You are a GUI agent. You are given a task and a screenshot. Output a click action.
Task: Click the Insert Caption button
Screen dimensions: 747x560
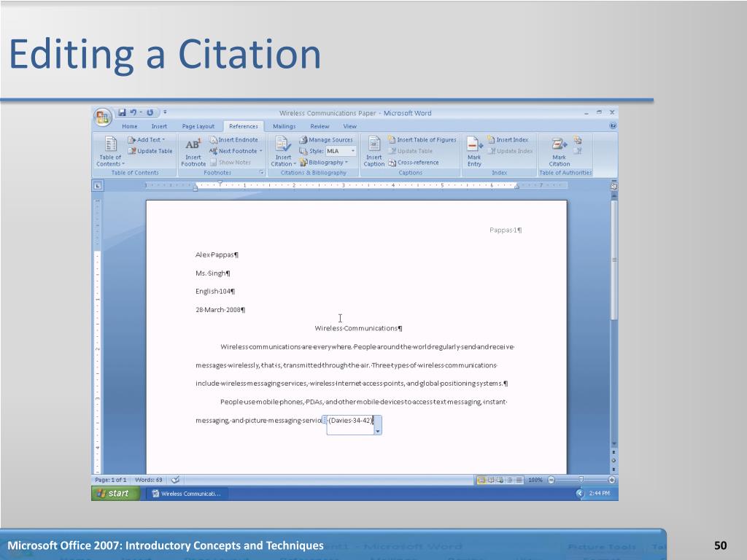pyautogui.click(x=374, y=152)
